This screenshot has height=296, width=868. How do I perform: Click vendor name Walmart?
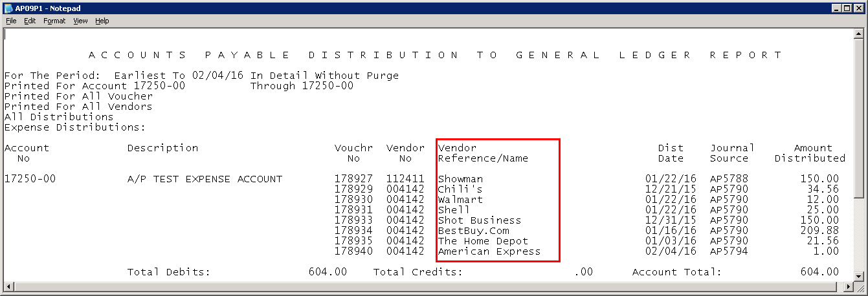coord(460,200)
